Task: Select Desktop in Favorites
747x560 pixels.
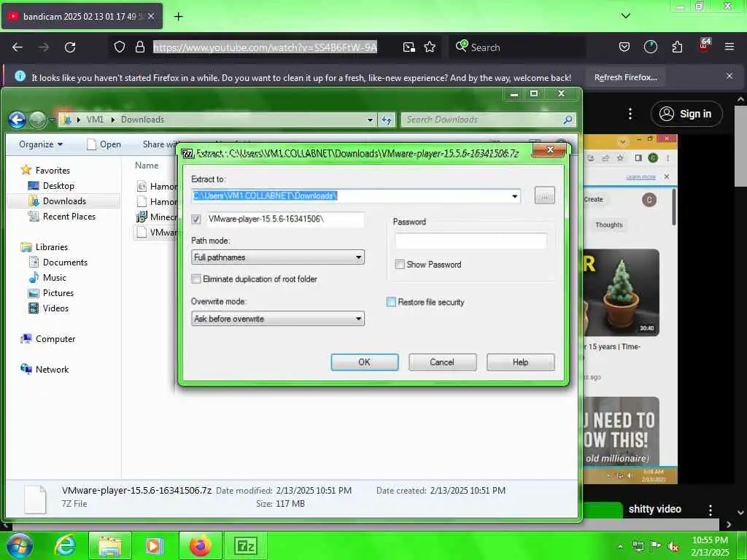Action: click(x=52, y=186)
